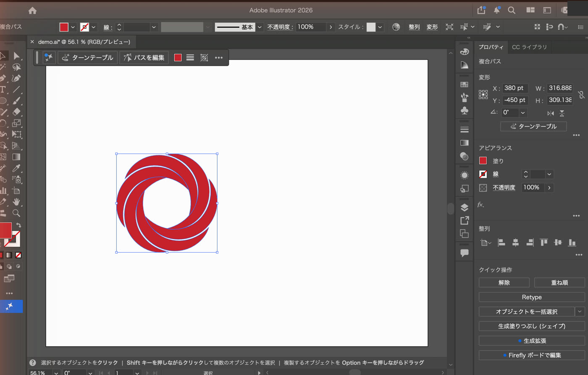588x375 pixels.
Task: Click the W width input field
Action: coord(560,88)
